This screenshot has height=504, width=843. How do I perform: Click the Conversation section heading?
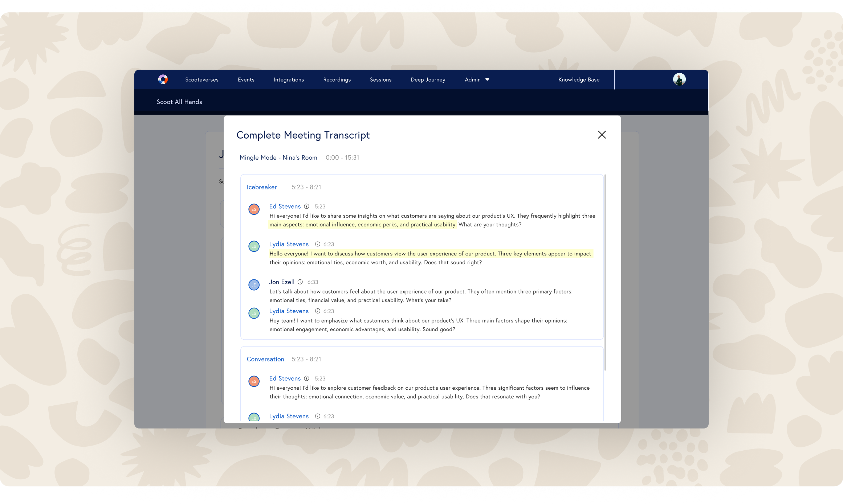[265, 359]
